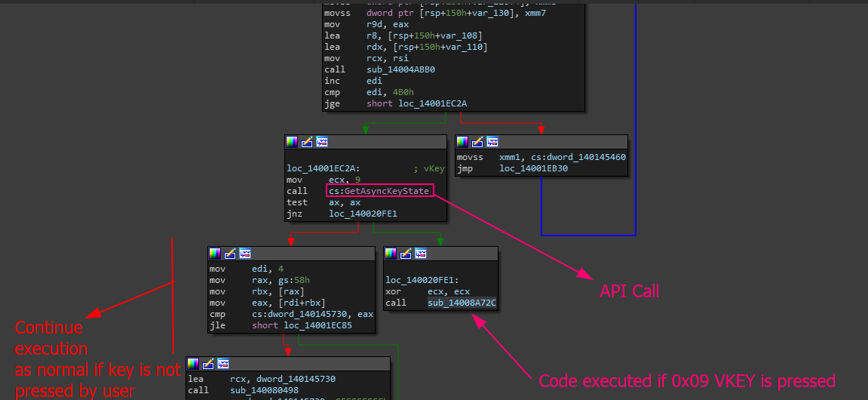Click the node color icon on GetAsyncKeyState block
Image resolution: width=868 pixels, height=400 pixels.
point(292,142)
